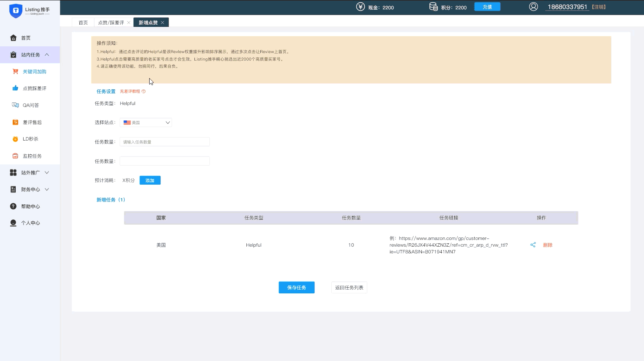Switch to the 首页 tab
644x361 pixels.
coord(83,22)
